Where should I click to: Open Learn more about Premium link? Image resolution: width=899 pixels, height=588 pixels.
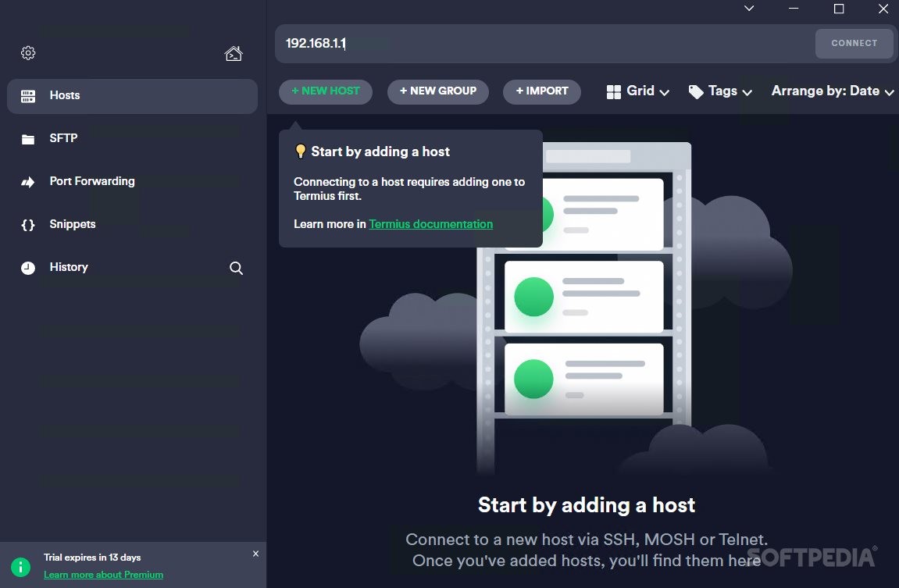(103, 574)
